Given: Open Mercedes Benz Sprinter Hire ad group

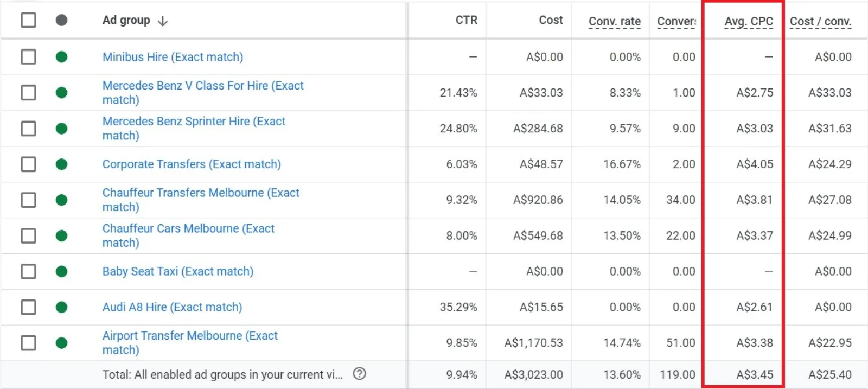Looking at the screenshot, I should point(194,129).
